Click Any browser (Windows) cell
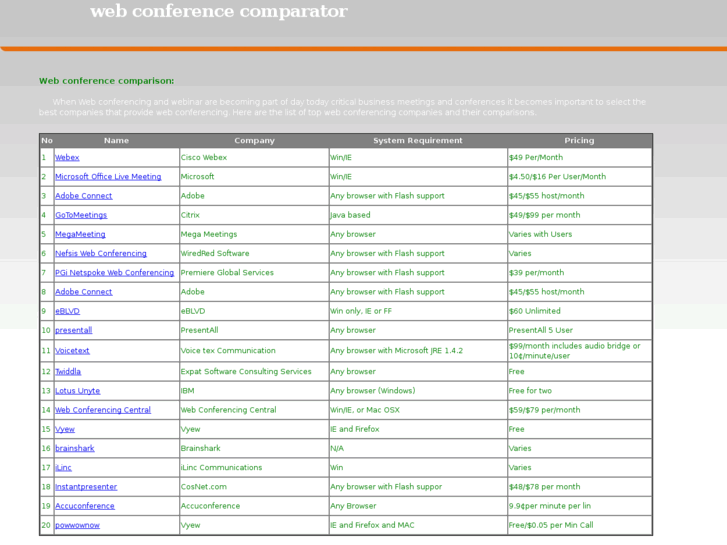 click(418, 391)
